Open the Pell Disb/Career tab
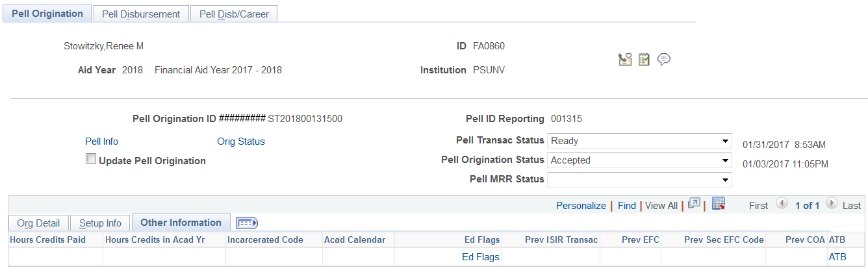The width and height of the screenshot is (868, 270). click(234, 14)
